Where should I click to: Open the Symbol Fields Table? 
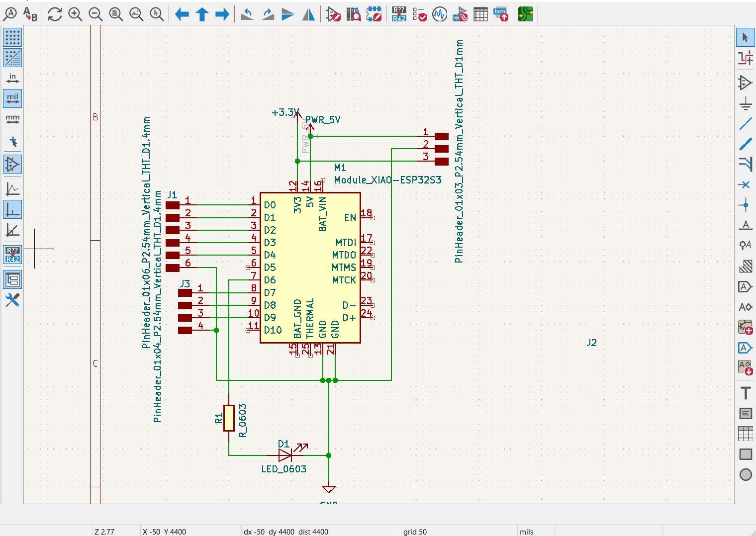pos(480,14)
